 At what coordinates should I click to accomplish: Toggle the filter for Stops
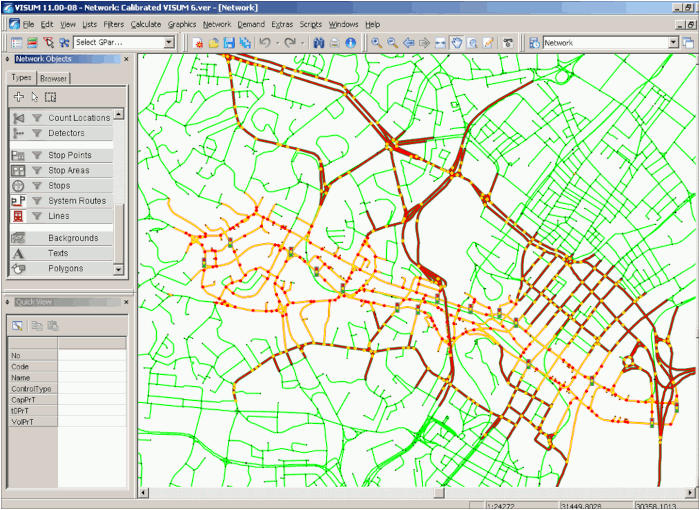point(37,186)
